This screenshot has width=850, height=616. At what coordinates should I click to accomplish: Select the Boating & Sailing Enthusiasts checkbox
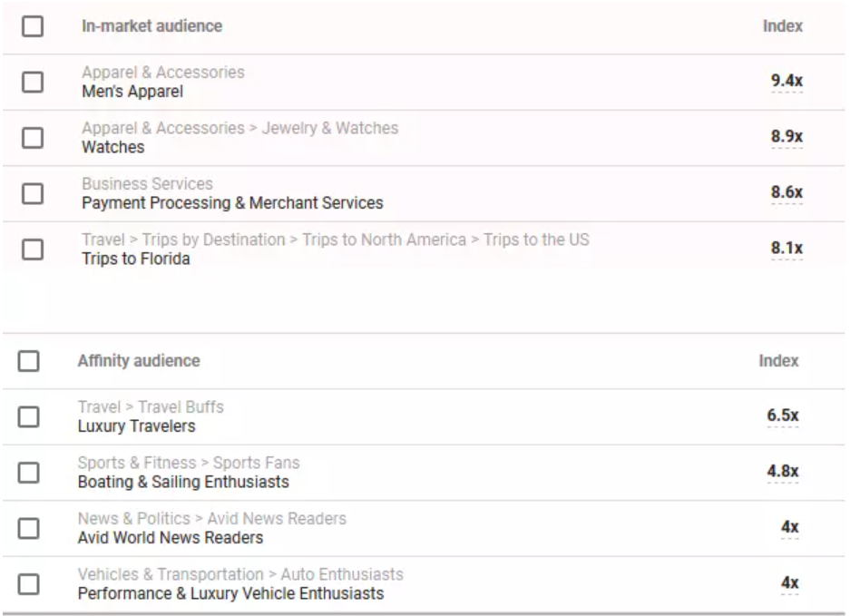[x=29, y=473]
